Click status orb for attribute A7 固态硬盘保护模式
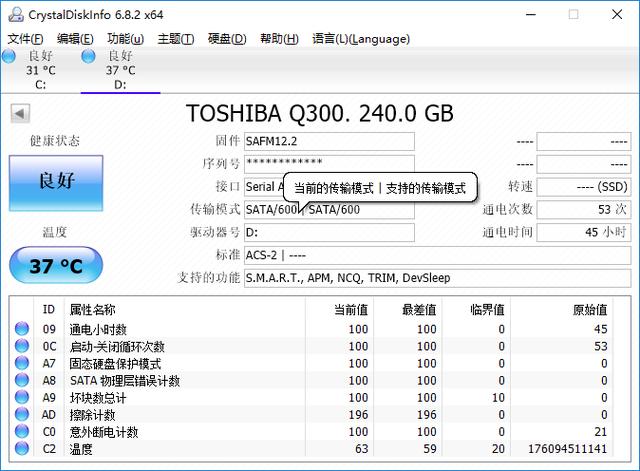The height and width of the screenshot is (471, 640). 22,363
